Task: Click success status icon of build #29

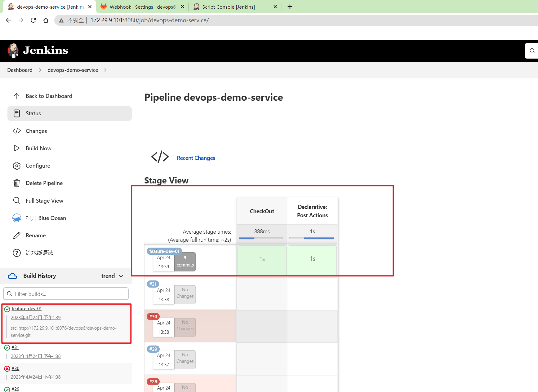Action: click(x=7, y=390)
